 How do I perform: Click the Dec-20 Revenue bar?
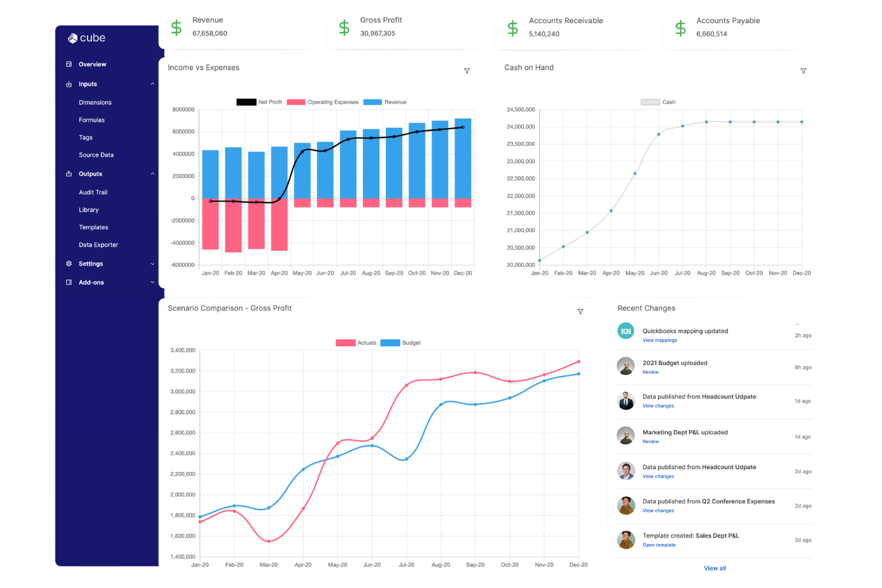click(463, 158)
